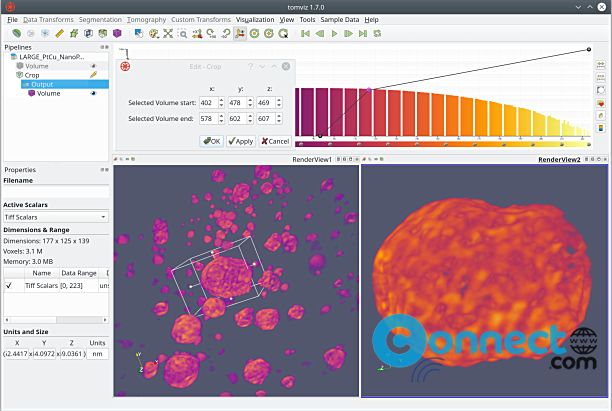Select the Output item in Pipelines tree

tap(65, 84)
